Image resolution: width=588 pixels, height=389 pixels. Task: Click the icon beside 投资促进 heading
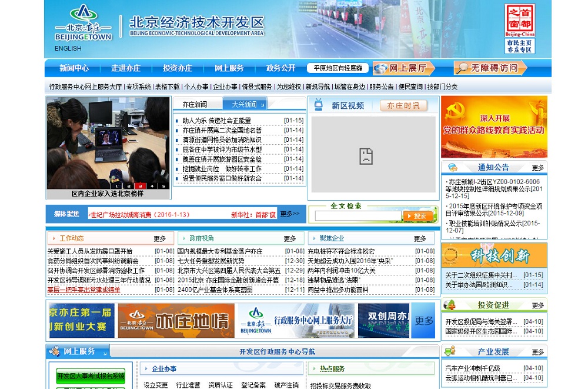click(x=449, y=305)
